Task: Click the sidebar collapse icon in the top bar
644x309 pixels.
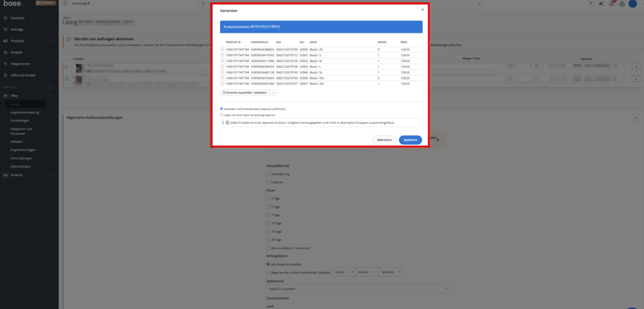Action: (65, 3)
